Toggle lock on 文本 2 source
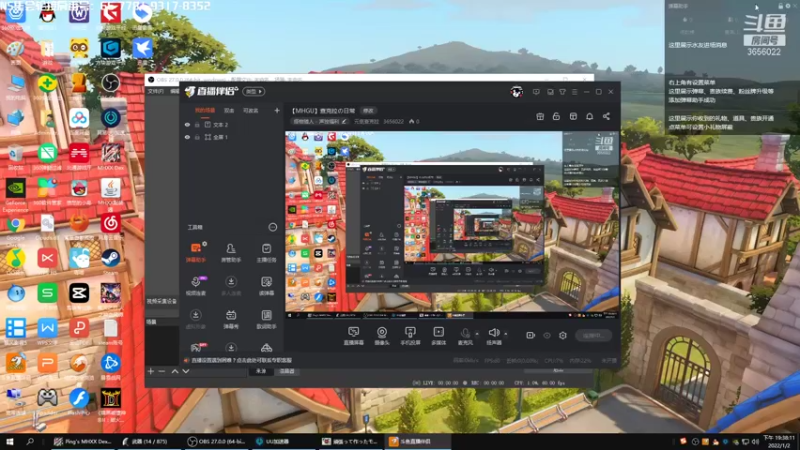 pyautogui.click(x=197, y=124)
